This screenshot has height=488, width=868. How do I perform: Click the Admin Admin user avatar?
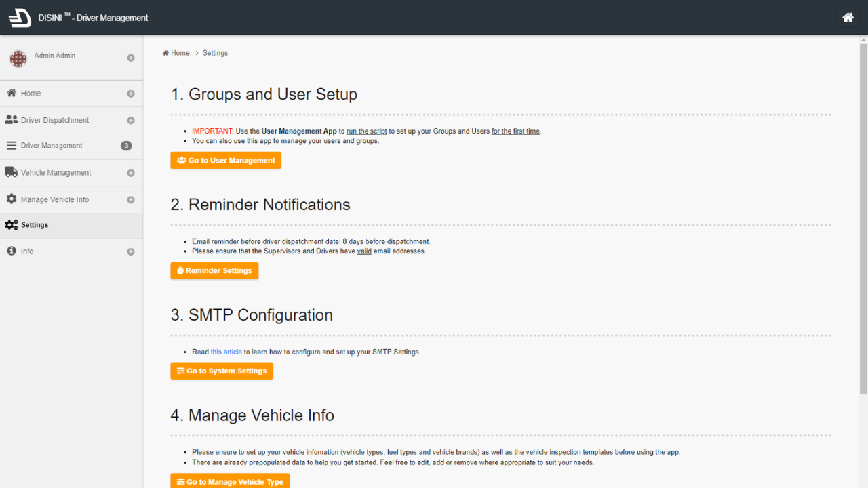(18, 58)
